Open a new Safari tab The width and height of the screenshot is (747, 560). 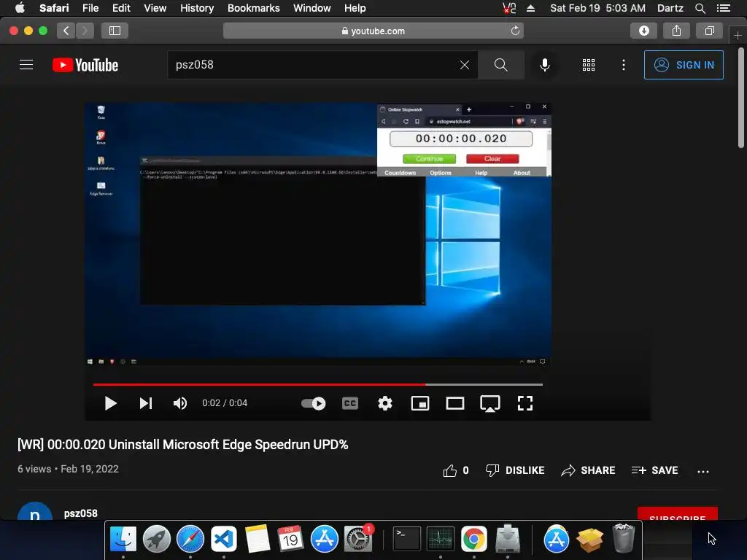[738, 35]
